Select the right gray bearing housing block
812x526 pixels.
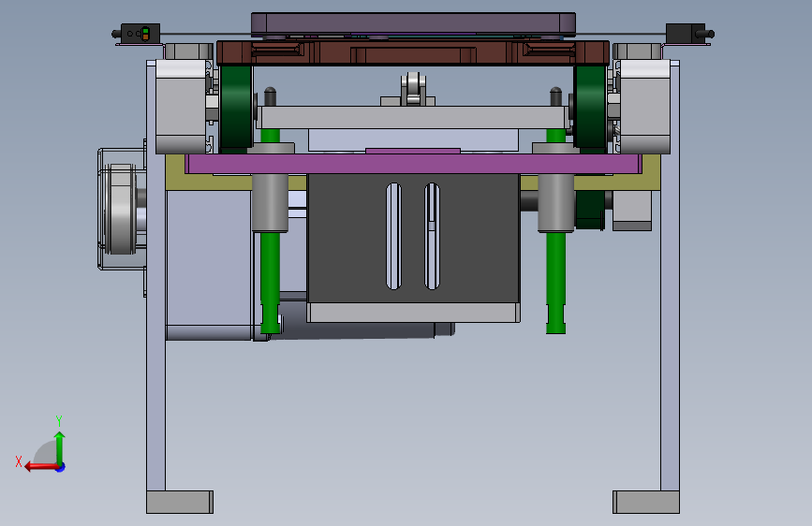click(645, 107)
